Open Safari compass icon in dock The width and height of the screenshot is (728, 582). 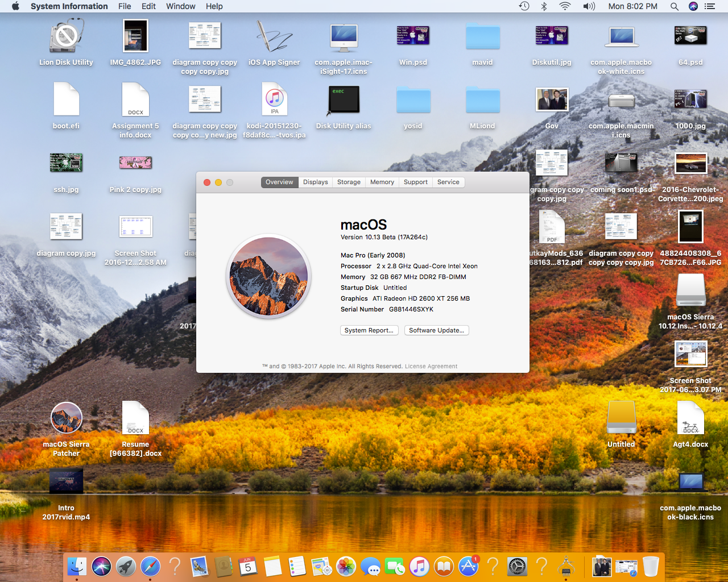click(150, 567)
